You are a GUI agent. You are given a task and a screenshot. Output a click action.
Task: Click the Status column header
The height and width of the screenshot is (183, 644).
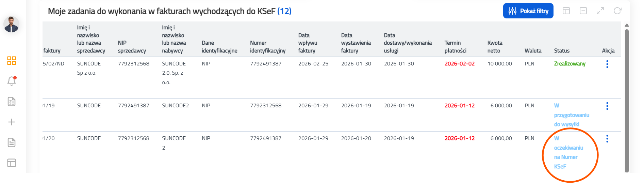coord(562,51)
